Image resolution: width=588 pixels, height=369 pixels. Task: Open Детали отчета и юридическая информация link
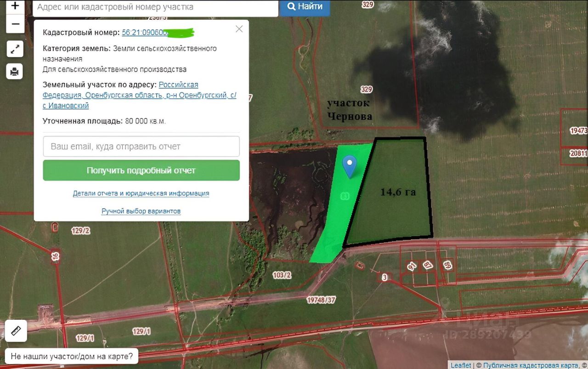pos(141,193)
